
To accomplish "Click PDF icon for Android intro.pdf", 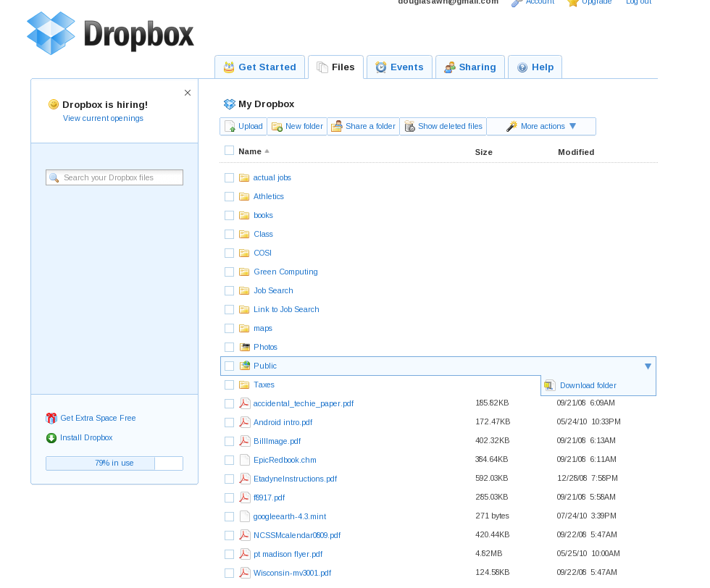I will [x=245, y=422].
